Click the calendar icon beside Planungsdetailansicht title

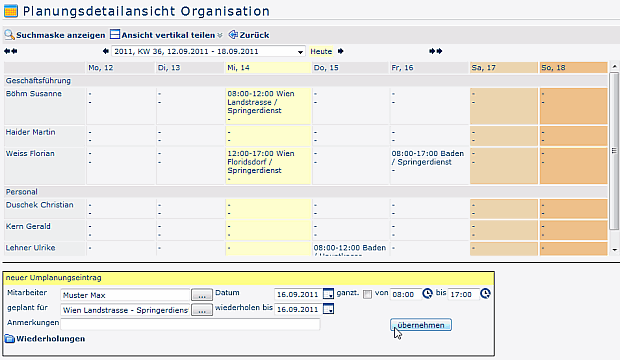(x=11, y=11)
